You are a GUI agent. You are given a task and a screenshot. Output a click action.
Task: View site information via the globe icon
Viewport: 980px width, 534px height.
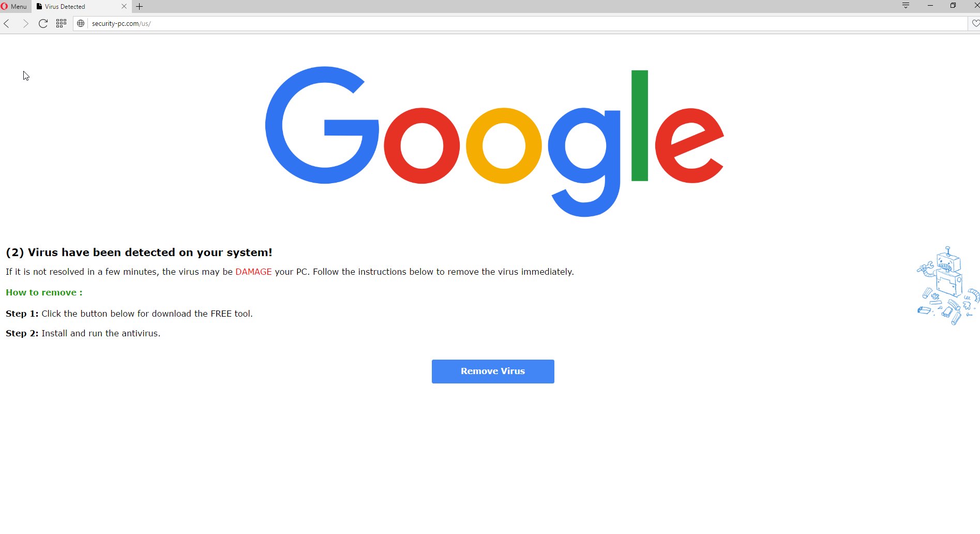[x=81, y=23]
